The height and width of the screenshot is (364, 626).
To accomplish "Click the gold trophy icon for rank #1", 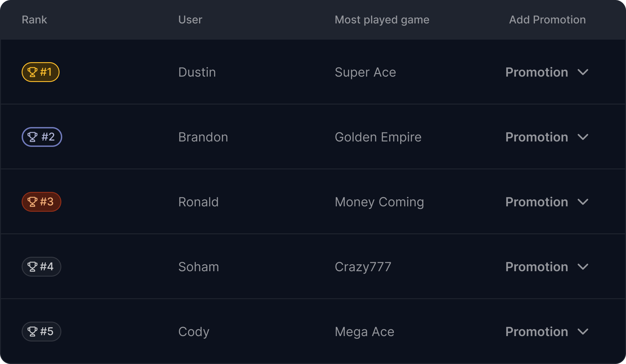I will point(32,72).
